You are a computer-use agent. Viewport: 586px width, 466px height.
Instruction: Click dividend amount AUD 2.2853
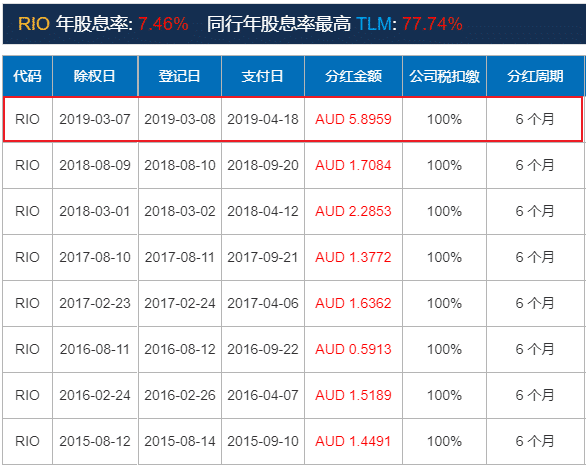pyautogui.click(x=353, y=211)
